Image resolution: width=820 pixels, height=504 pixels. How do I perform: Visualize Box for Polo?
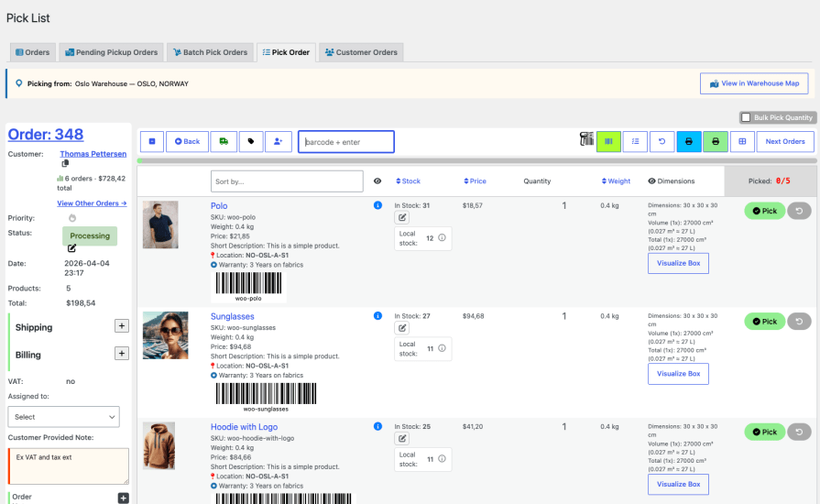(678, 263)
